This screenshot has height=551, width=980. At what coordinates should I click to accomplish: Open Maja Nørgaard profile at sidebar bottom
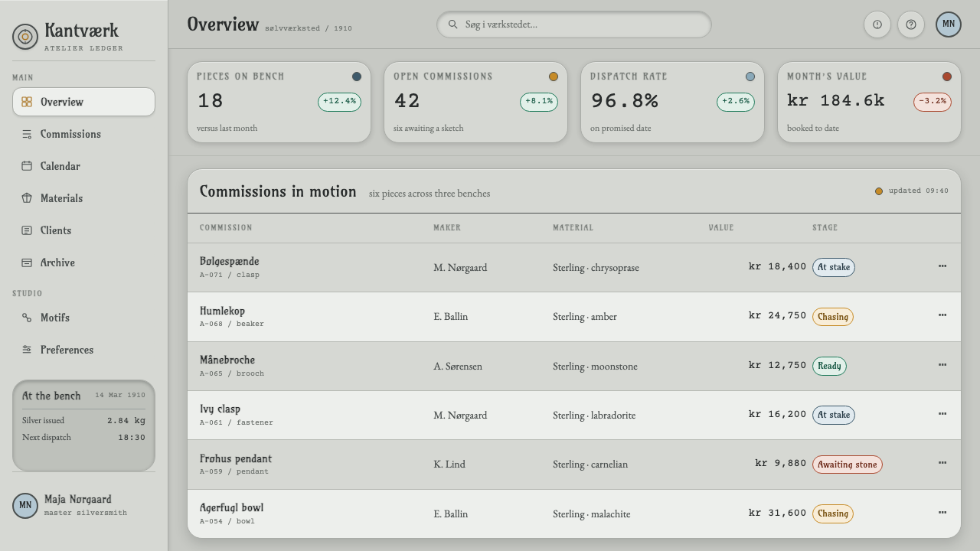tap(83, 506)
